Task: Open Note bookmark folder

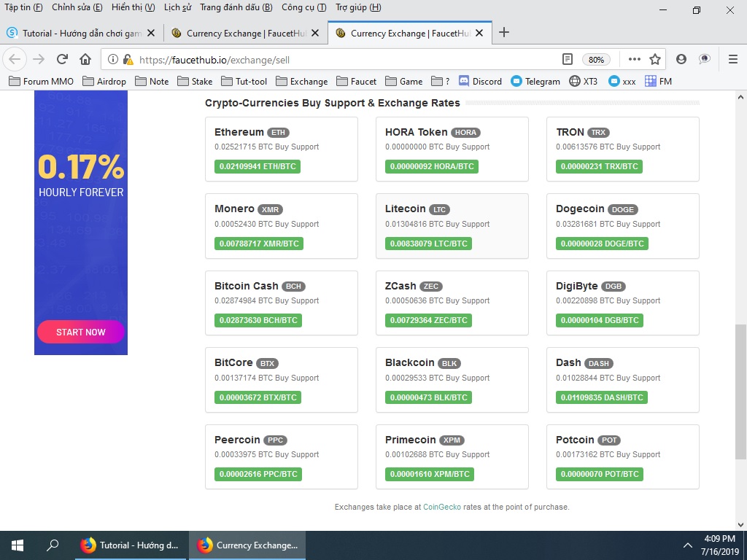Action: (x=152, y=81)
